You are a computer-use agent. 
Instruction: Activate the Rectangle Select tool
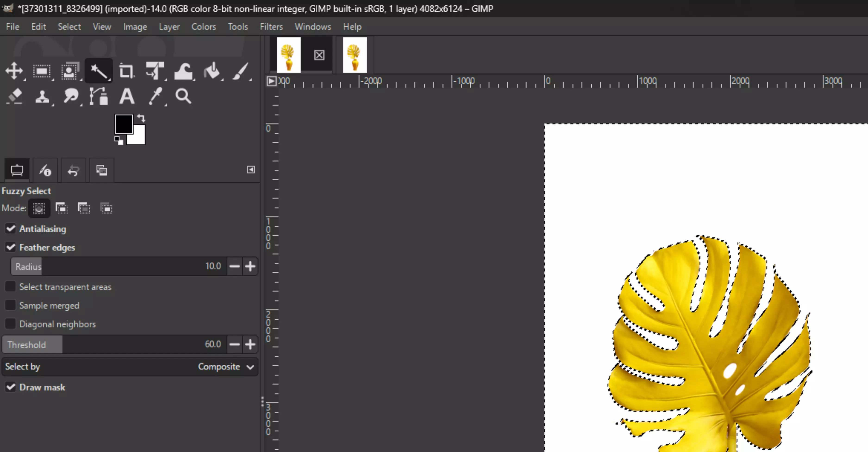point(42,71)
